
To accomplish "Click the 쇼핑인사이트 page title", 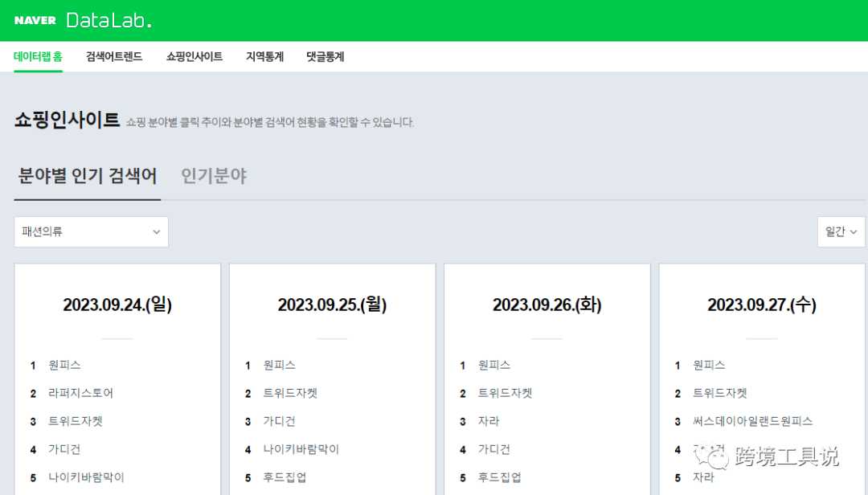I will coord(67,120).
